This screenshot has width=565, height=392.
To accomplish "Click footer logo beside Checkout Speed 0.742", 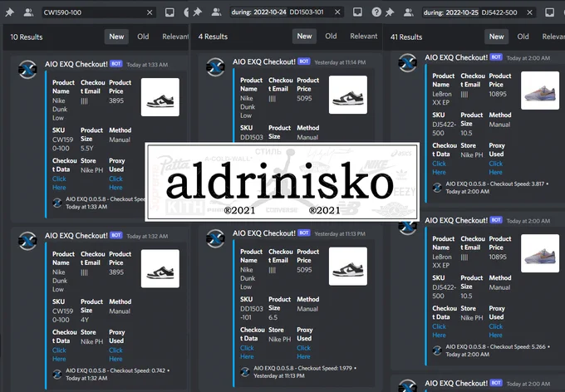I will pos(57,375).
